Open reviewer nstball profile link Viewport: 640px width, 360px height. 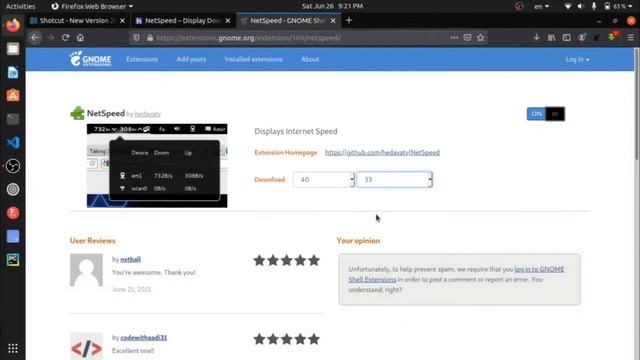131,259
